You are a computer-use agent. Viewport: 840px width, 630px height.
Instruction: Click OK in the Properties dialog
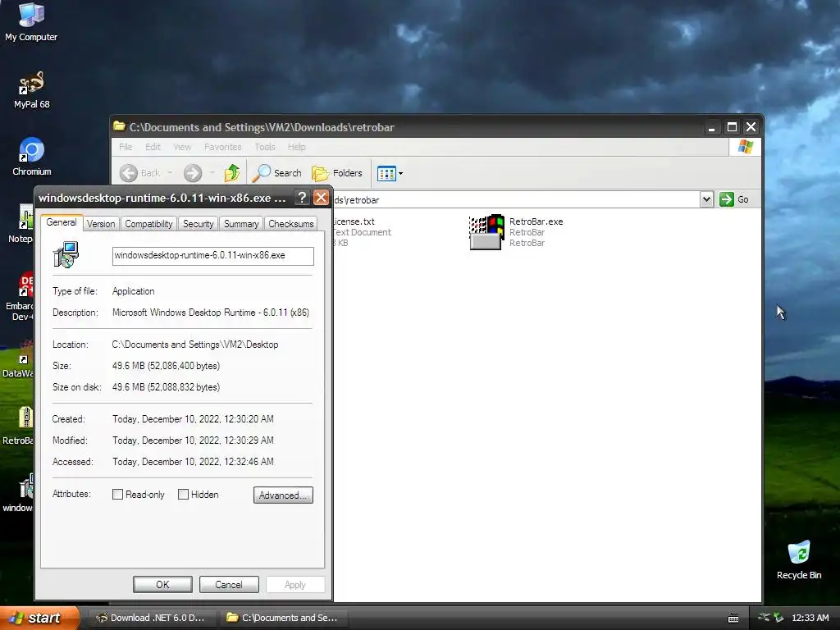[162, 584]
